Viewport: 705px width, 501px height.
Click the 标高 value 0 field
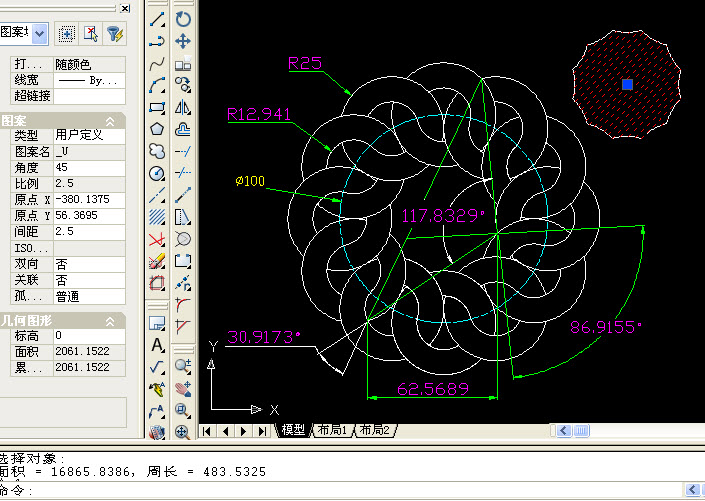[x=89, y=336]
